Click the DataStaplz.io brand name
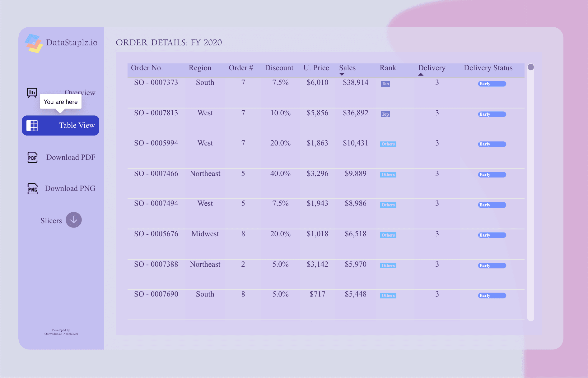 72,43
